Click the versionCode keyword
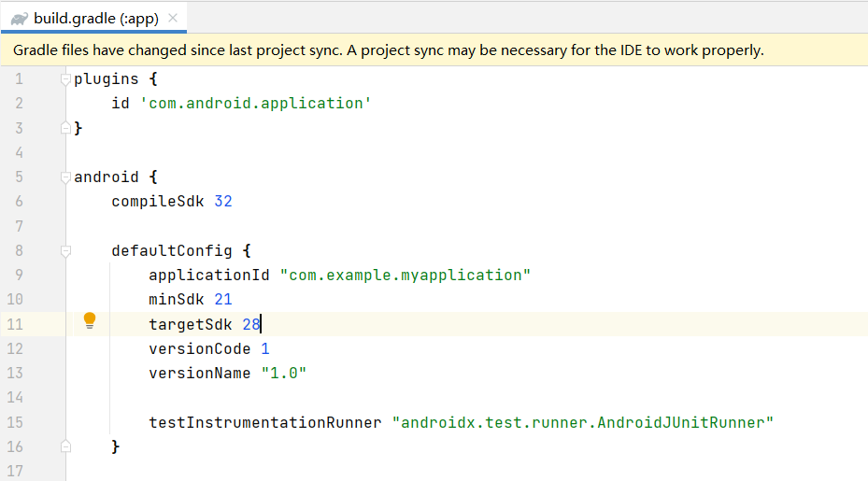The width and height of the screenshot is (868, 481). coord(200,348)
